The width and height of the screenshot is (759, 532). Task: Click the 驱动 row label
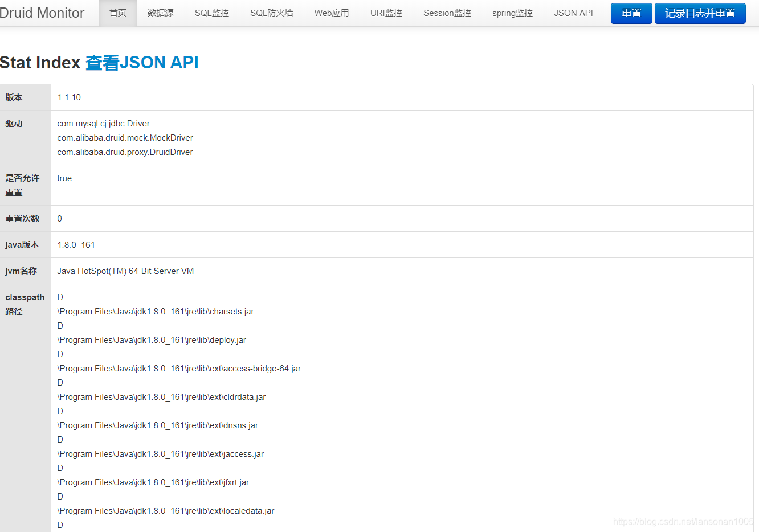pyautogui.click(x=14, y=124)
